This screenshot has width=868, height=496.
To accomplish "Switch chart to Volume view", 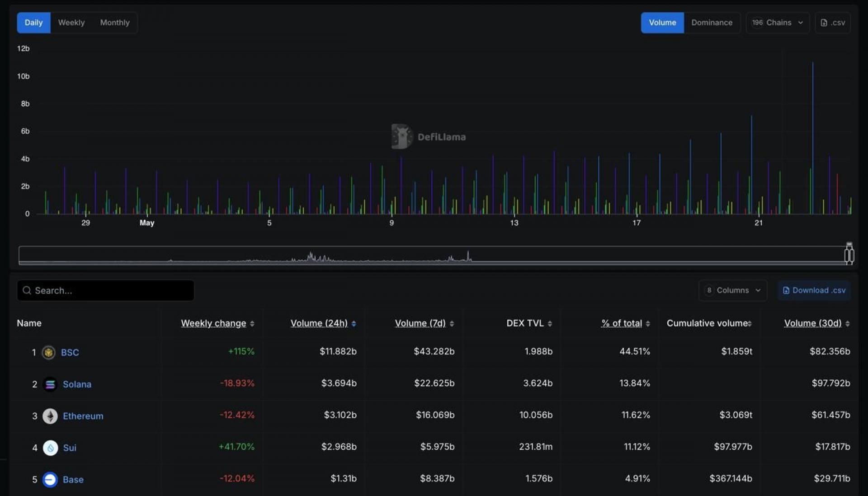I will tap(662, 23).
